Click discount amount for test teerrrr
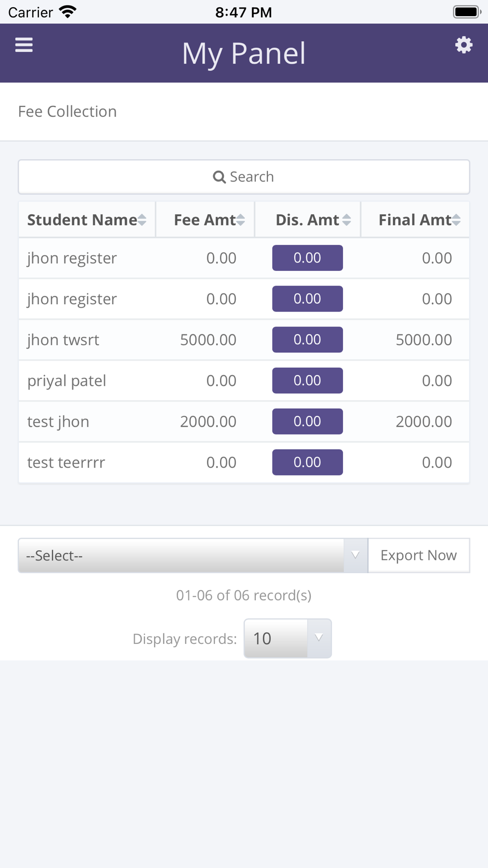 pos(307,462)
